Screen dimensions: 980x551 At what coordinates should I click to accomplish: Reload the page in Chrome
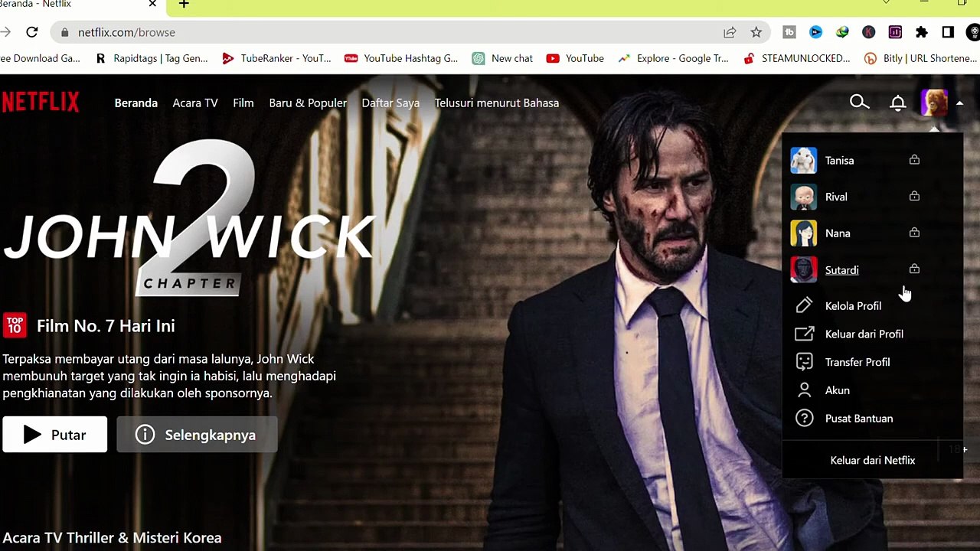coord(31,32)
